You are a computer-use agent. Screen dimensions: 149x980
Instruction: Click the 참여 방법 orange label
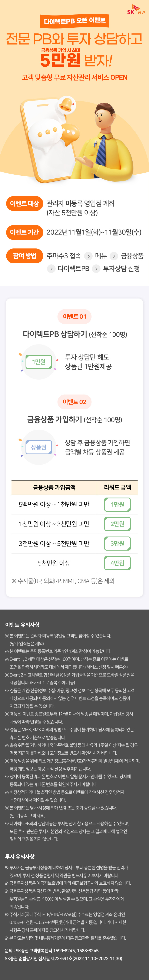tap(24, 256)
